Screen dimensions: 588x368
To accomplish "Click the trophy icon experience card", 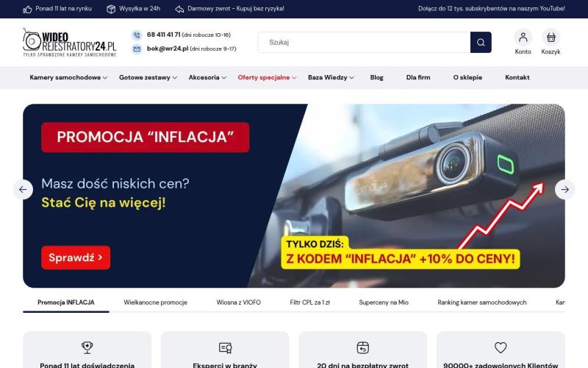I will pyautogui.click(x=87, y=347).
